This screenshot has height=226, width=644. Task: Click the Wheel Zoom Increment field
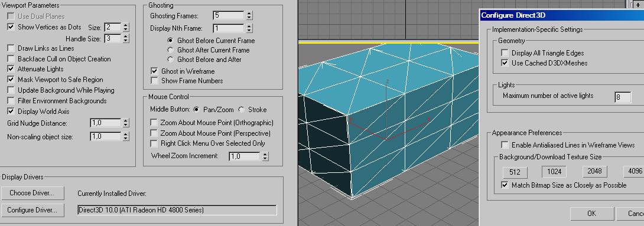coord(245,156)
